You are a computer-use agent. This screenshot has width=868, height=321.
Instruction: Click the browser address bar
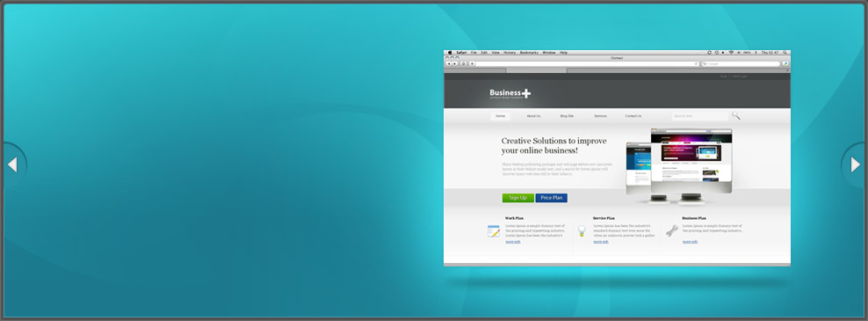point(588,63)
